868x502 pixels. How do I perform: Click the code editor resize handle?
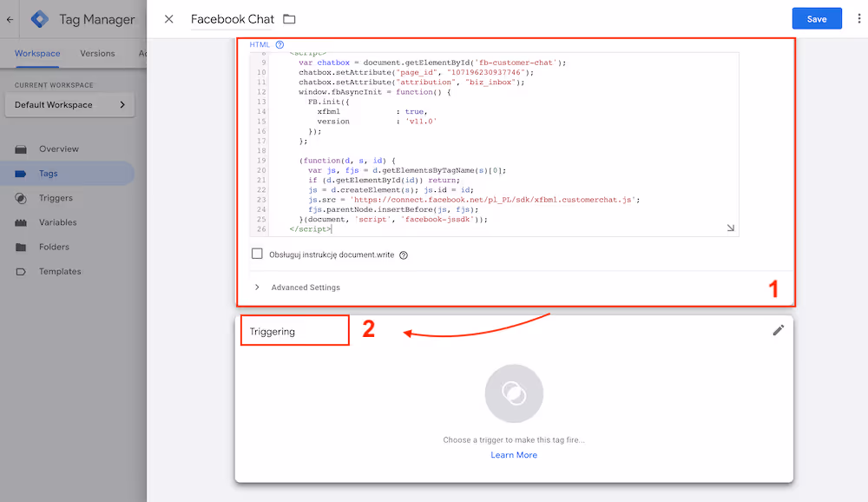(x=730, y=228)
